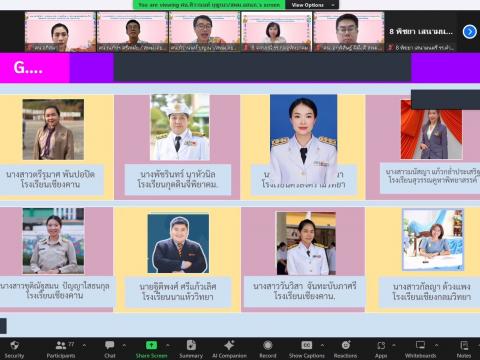The width and height of the screenshot is (480, 360).
Task: Click the name card 'นางสาววันวิสา จันทะบับภาศรี'
Action: point(304,291)
